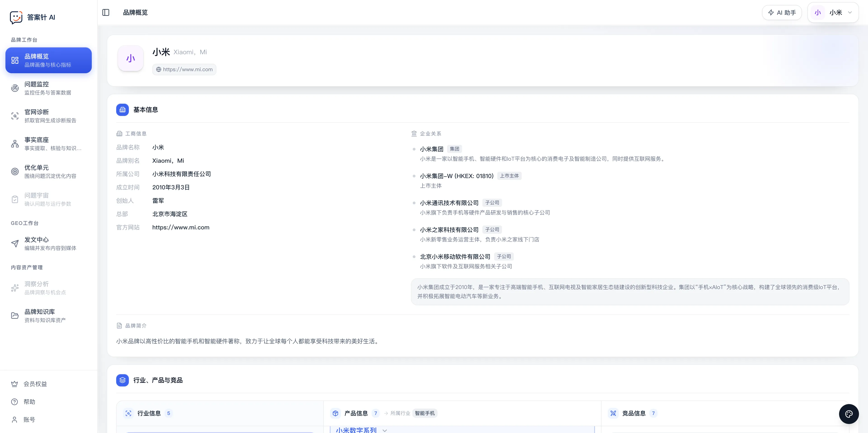Open the 小米 brand switcher dropdown
Viewport: 868px width, 433px height.
833,12
